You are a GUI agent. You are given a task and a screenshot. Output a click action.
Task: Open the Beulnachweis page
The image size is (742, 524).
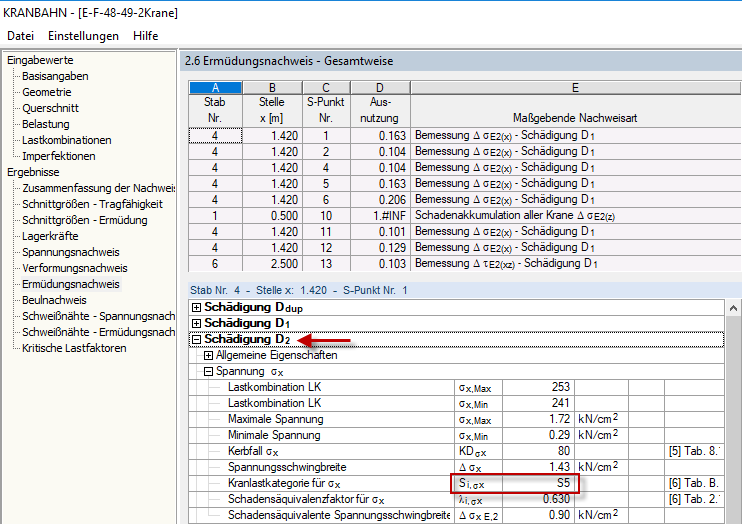coord(54,301)
